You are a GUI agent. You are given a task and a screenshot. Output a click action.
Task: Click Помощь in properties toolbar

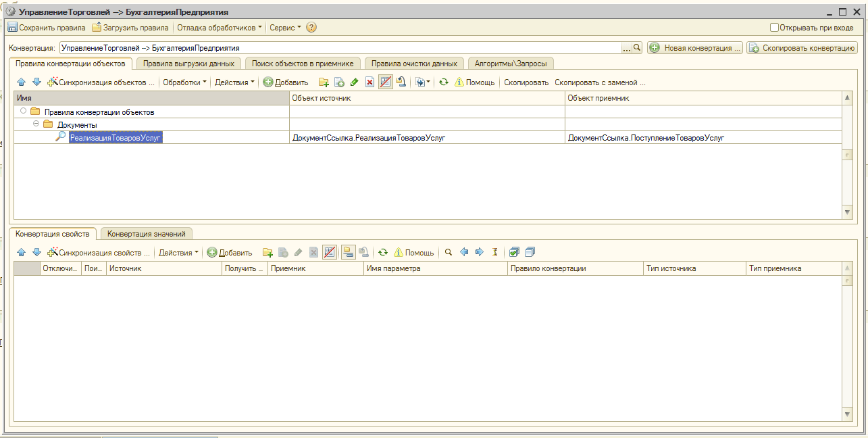[x=413, y=252]
